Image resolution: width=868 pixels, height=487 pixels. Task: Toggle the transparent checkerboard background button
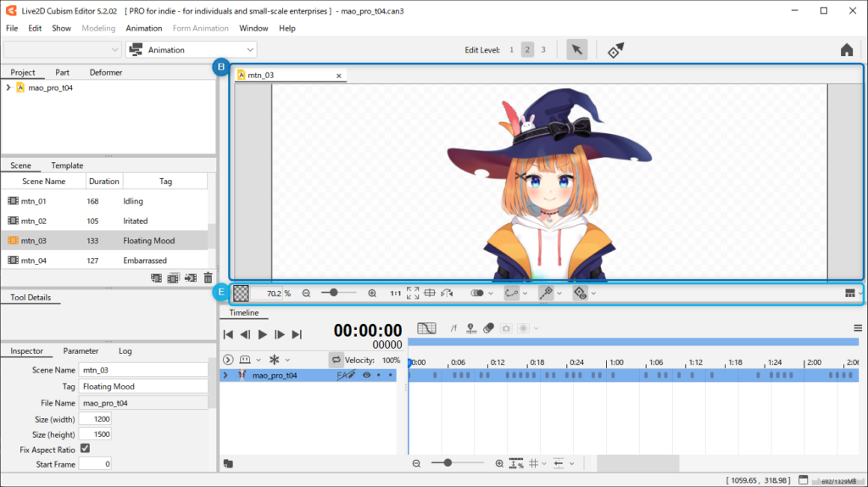point(241,293)
